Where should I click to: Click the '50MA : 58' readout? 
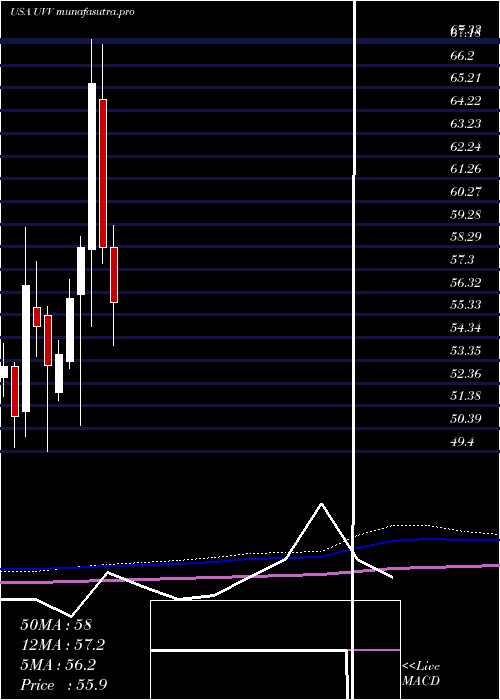[56, 624]
